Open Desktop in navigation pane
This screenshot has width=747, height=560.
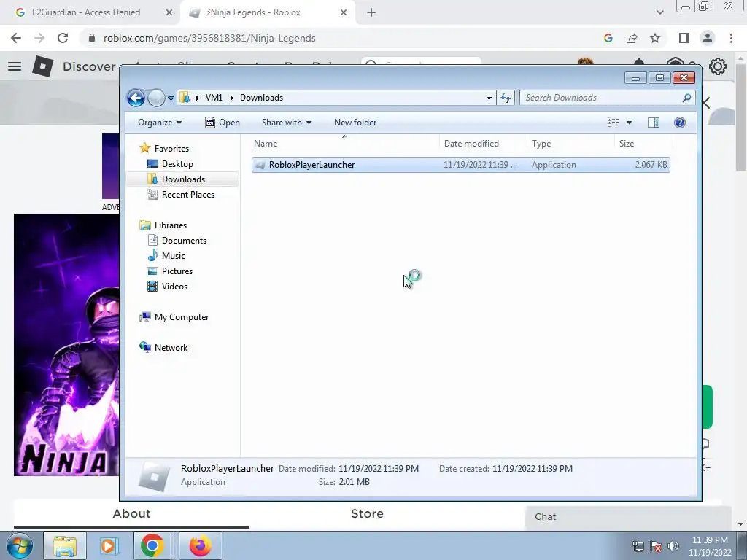tap(170, 164)
